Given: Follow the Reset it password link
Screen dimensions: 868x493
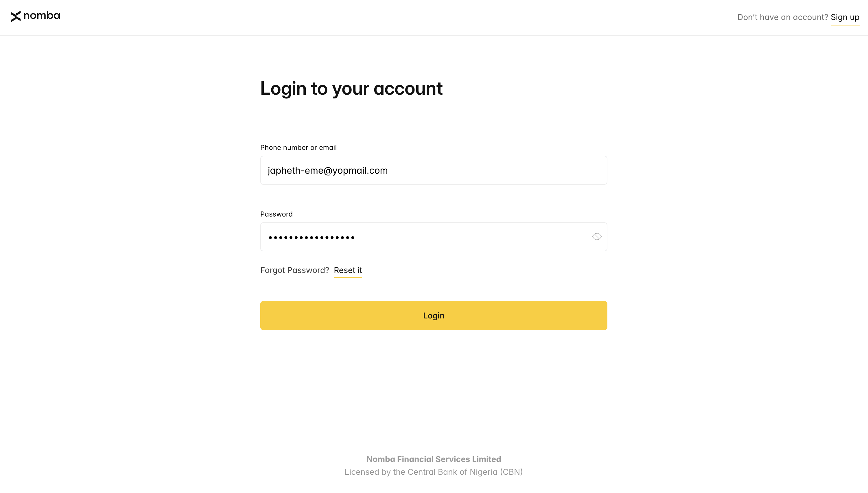Looking at the screenshot, I should [x=348, y=270].
